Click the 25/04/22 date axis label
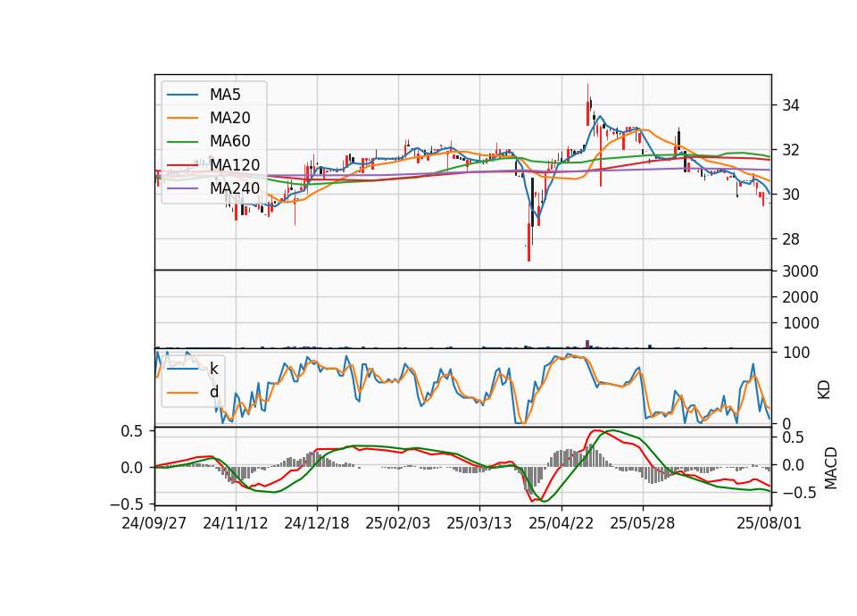This screenshot has width=857, height=616. pos(561,523)
